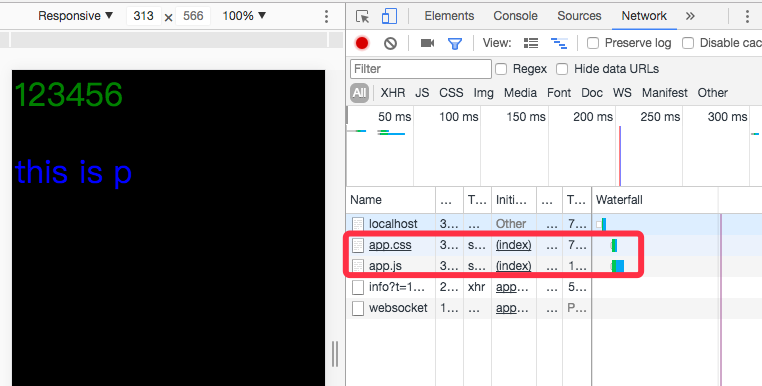Open the (index) initiator link for app.js
The width and height of the screenshot is (762, 386).
pyautogui.click(x=514, y=266)
